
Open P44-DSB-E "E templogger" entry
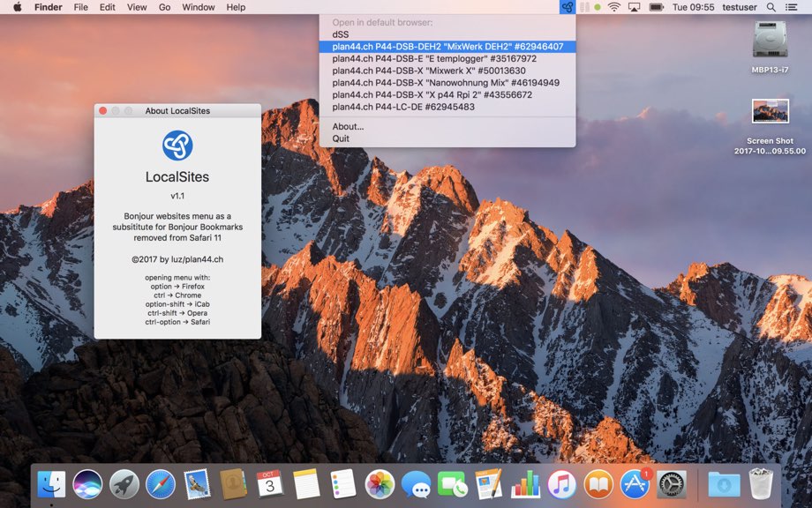(447, 58)
